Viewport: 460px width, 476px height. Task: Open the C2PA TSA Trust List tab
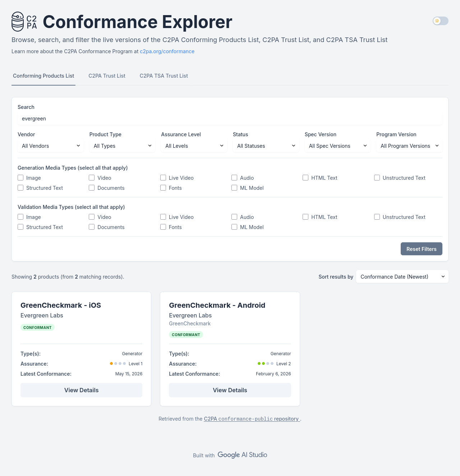[164, 76]
